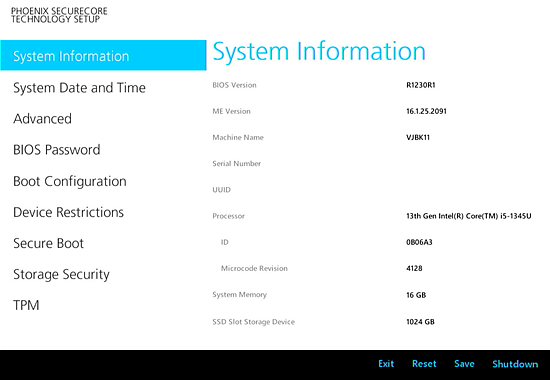Select System Information in the sidebar
The width and height of the screenshot is (550, 380).
coord(103,55)
